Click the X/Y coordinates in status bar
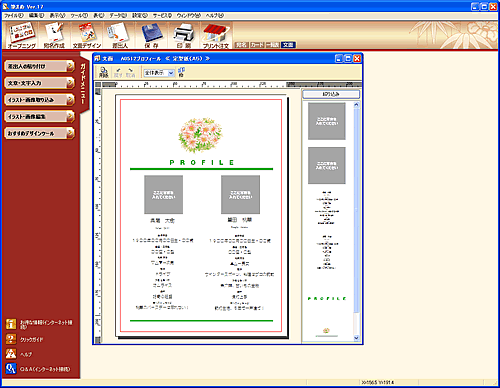This screenshot has width=500, height=388. tap(378, 382)
